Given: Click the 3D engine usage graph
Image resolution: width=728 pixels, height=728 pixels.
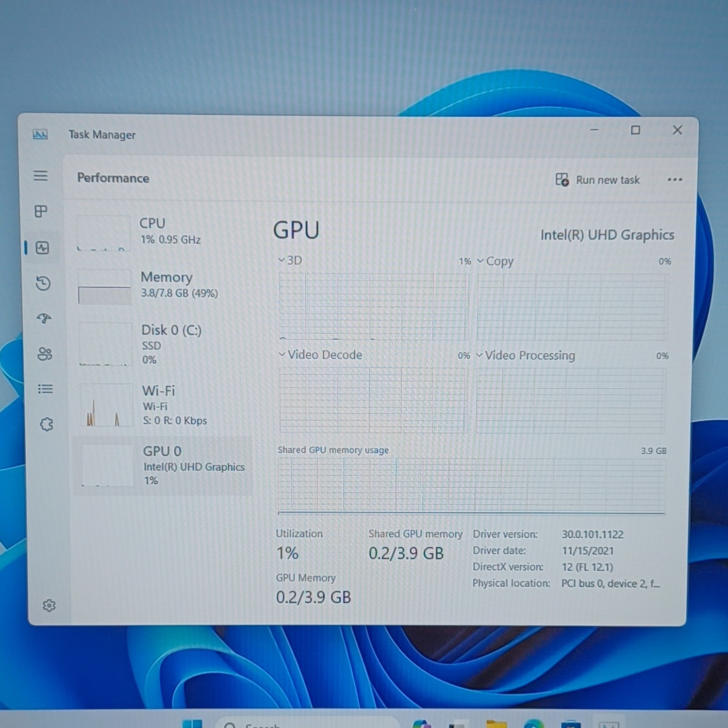Looking at the screenshot, I should pos(374,306).
